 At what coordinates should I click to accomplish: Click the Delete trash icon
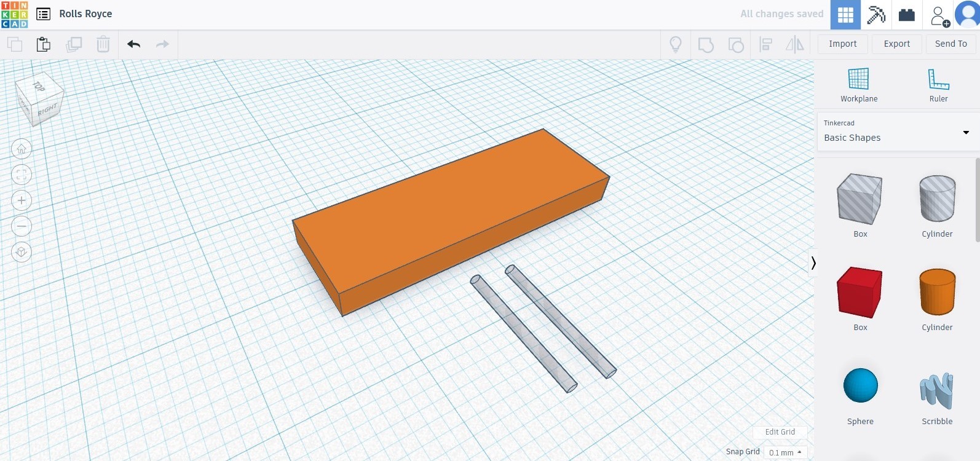coord(103,44)
